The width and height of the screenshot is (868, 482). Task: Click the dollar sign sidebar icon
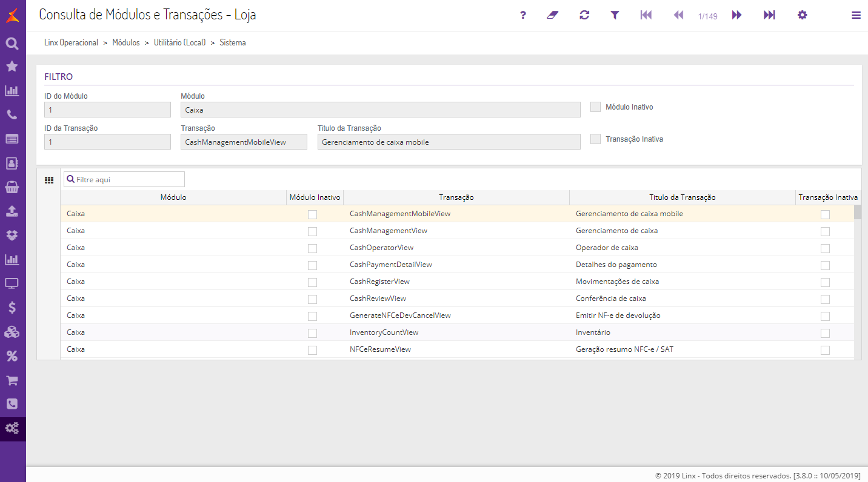[x=12, y=308]
